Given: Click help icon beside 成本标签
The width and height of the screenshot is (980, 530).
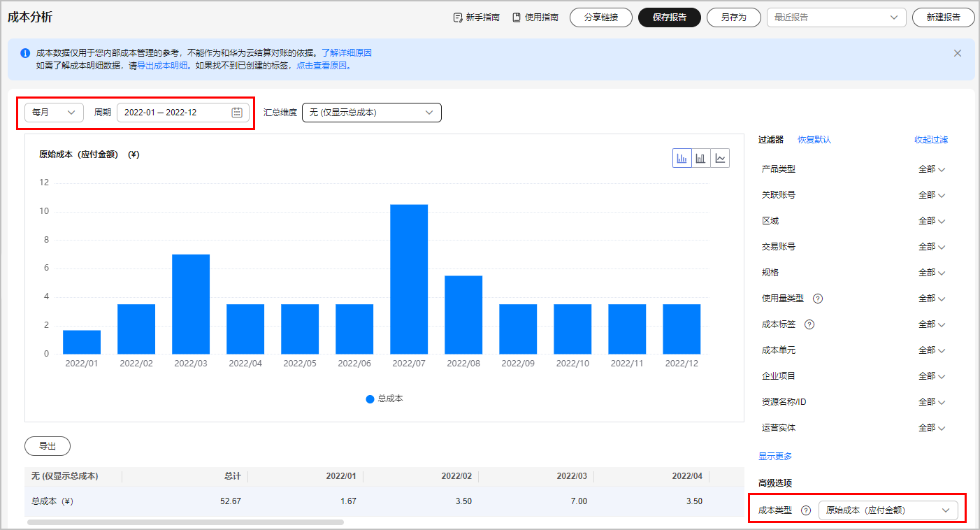Looking at the screenshot, I should coord(809,324).
